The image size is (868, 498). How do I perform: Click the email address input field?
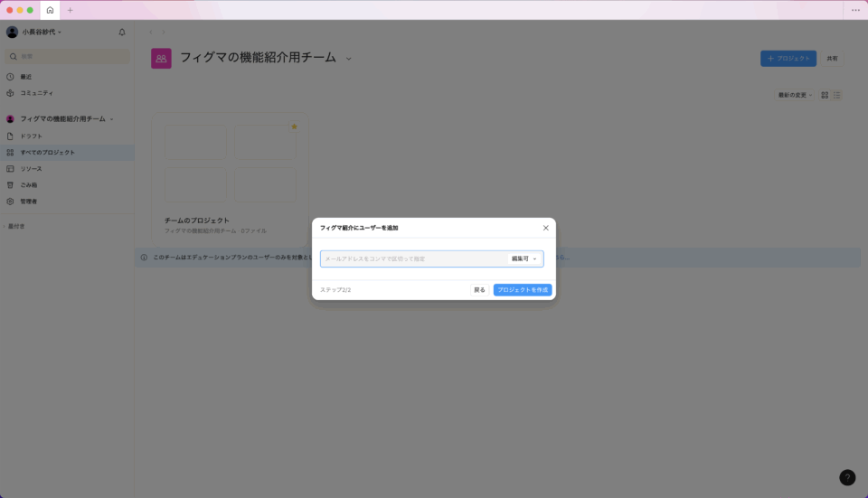[411, 258]
